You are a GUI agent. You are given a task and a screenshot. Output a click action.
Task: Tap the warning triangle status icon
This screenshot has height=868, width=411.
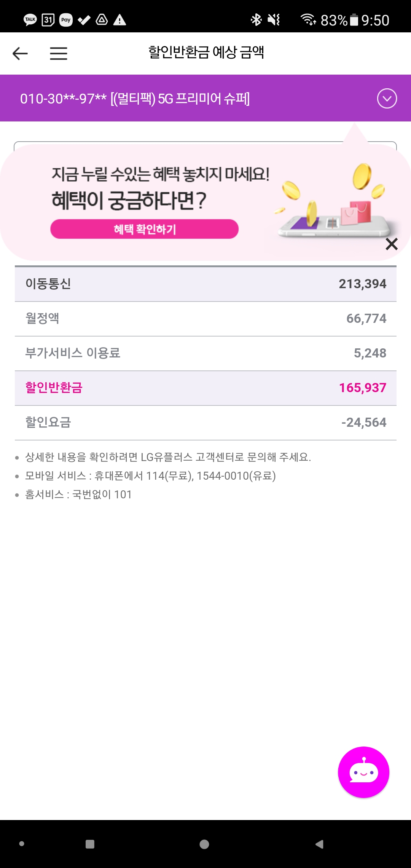119,20
